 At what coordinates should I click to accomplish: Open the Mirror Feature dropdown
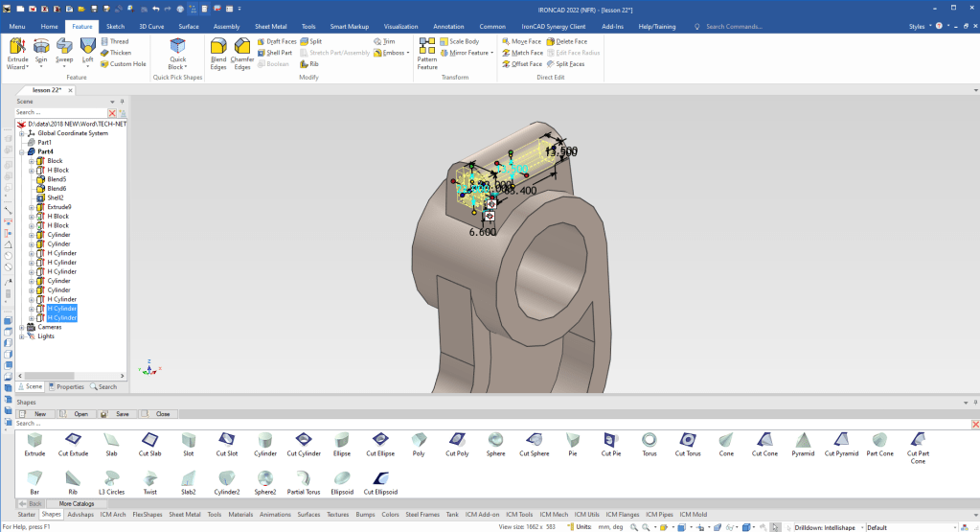pos(492,53)
